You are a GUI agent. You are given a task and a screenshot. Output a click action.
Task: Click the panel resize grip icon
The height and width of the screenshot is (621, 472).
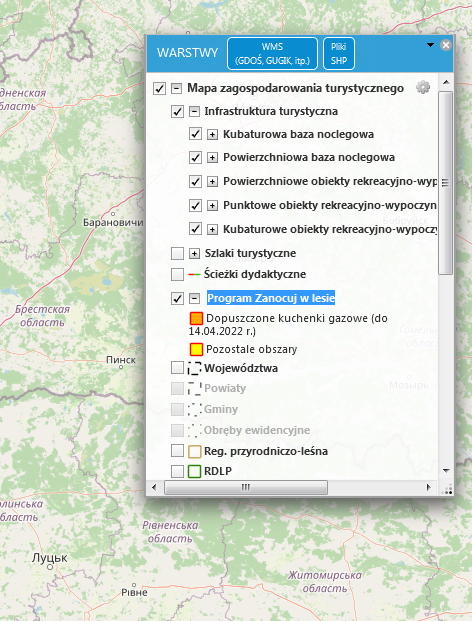[x=447, y=490]
